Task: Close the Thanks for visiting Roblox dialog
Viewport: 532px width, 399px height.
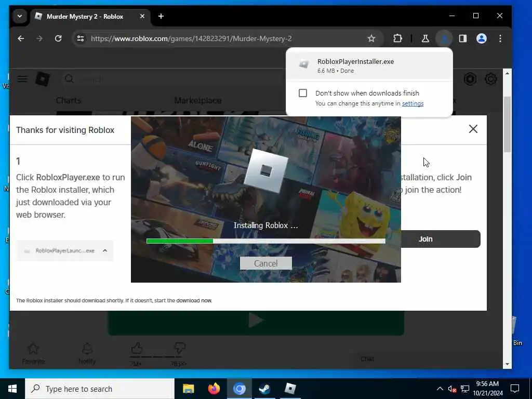Action: (x=473, y=129)
